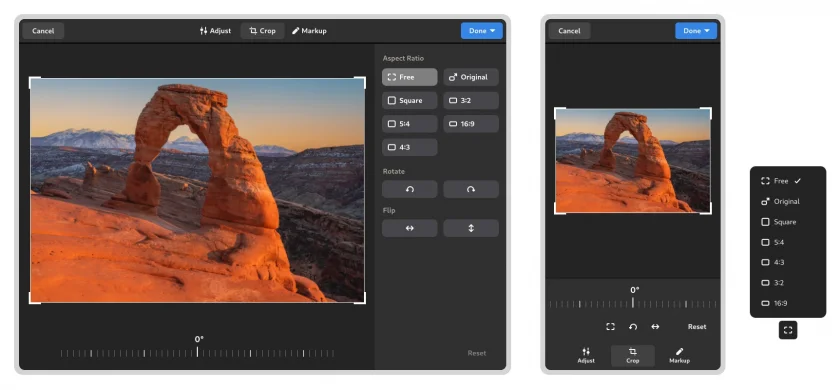
Task: Choose 5:4 aspect ratio in sidebar
Action: [x=410, y=124]
